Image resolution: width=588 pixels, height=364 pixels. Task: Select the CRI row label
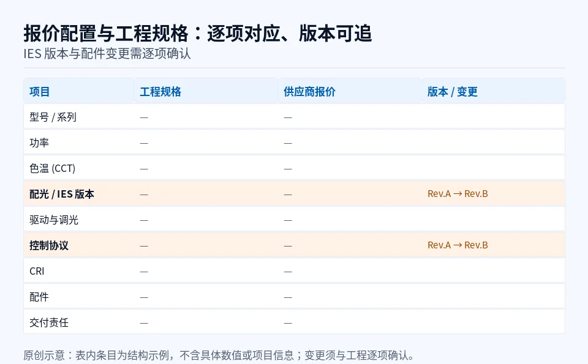point(37,271)
